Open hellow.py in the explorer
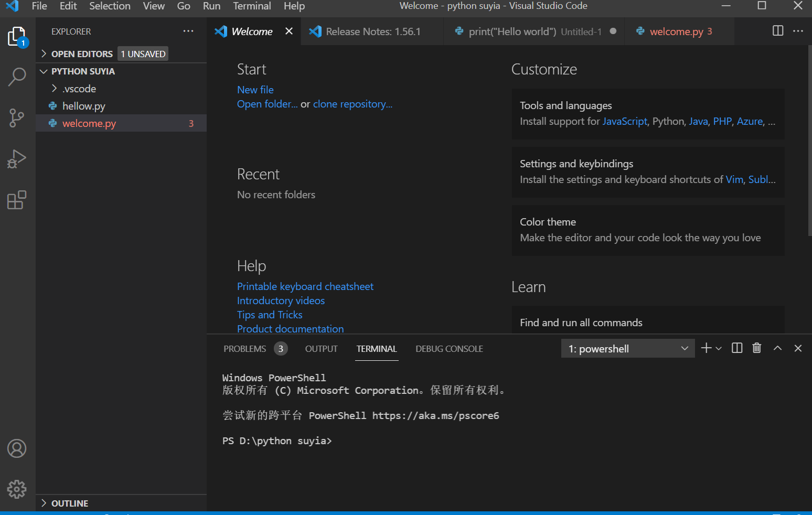The width and height of the screenshot is (812, 515). [121, 106]
